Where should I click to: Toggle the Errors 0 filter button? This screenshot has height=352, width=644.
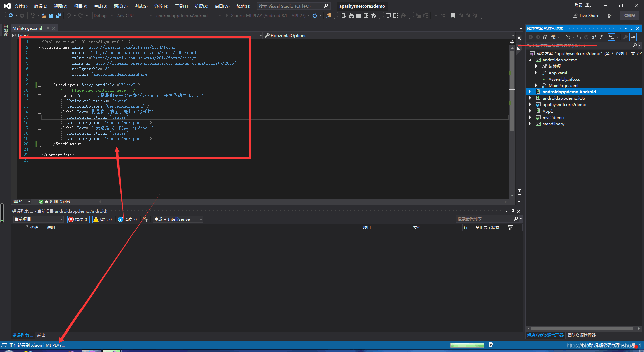78,219
